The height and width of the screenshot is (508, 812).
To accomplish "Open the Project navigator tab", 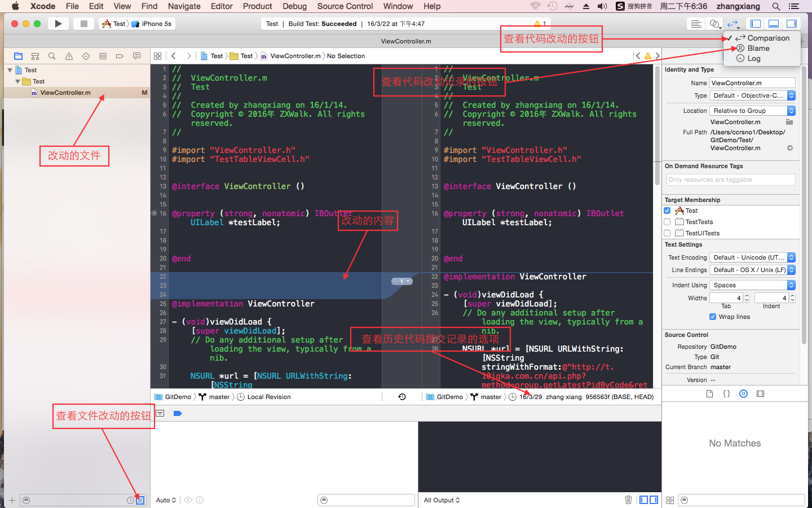I will (18, 56).
